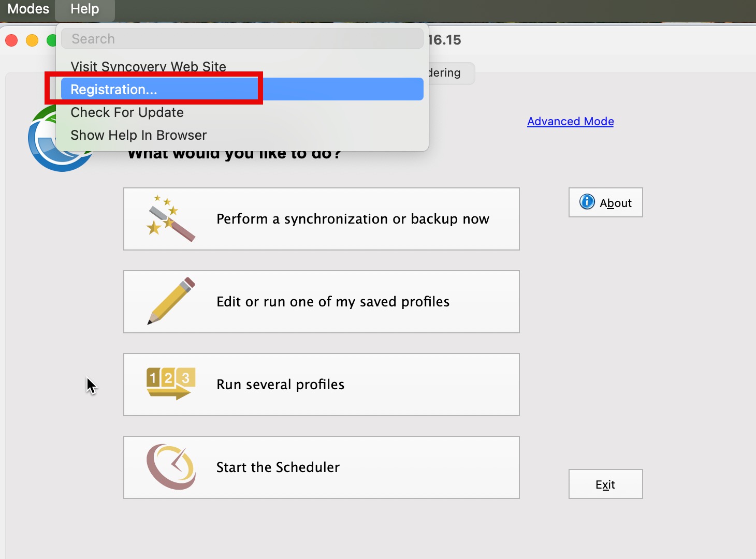756x559 pixels.
Task: Click the blue info icon beside About
Action: click(587, 202)
